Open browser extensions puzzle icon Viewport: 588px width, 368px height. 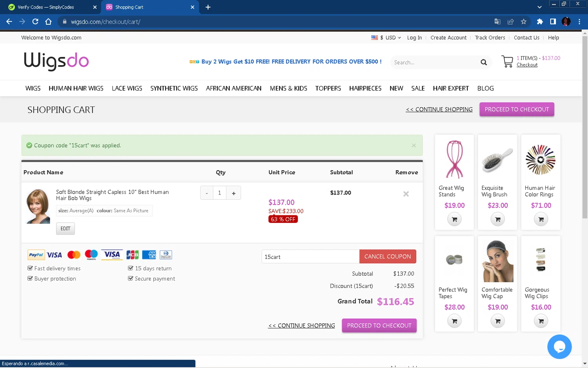tap(540, 22)
